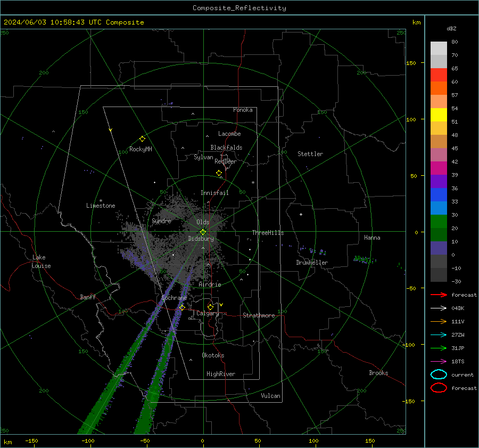Click the Cochrane label
The image size is (479, 448).
174,298
